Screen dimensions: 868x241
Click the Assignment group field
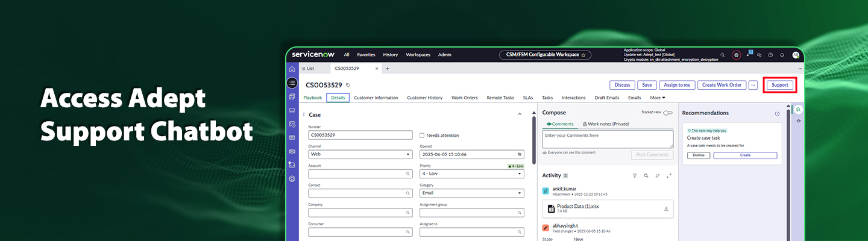click(x=472, y=213)
